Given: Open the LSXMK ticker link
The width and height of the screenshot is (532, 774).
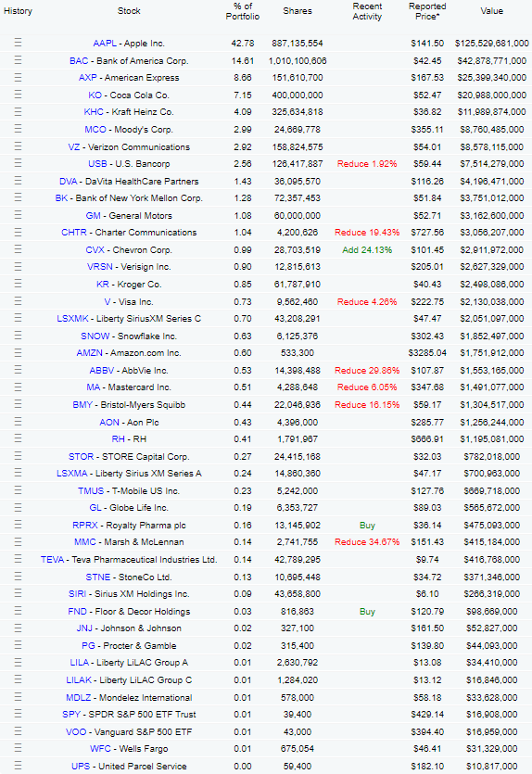Looking at the screenshot, I should pyautogui.click(x=72, y=319).
